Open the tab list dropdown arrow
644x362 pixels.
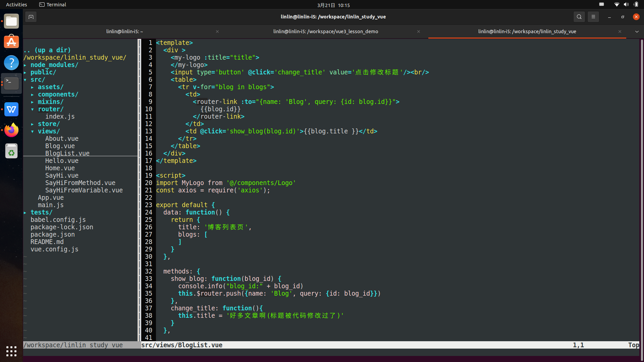[637, 32]
